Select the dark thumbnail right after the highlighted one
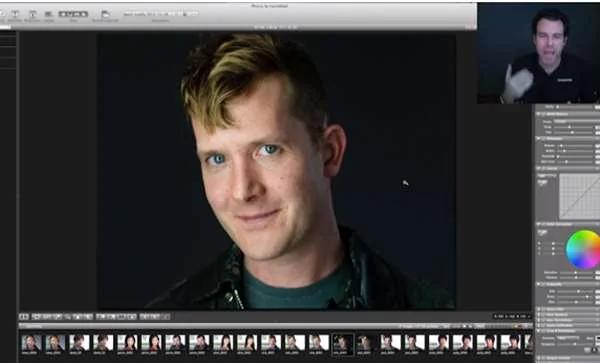This screenshot has height=363, width=600. 367,343
